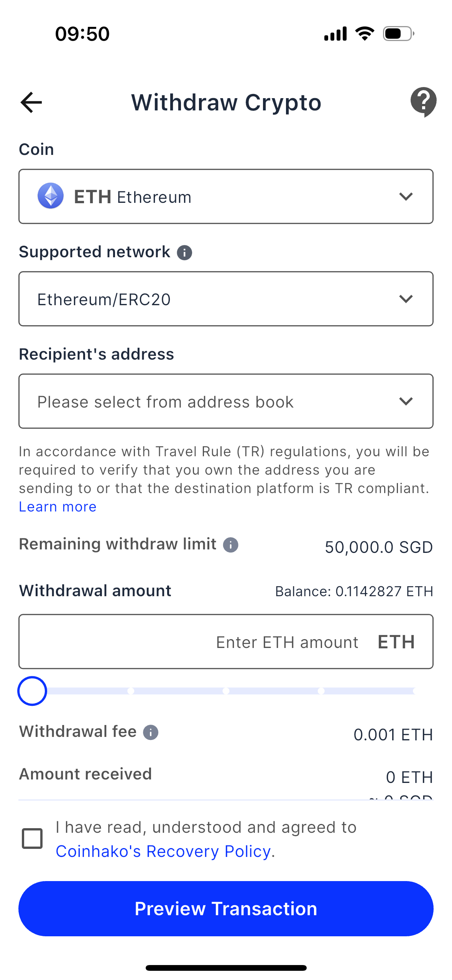Select the midpoint mark on amount slider

pyautogui.click(x=226, y=691)
